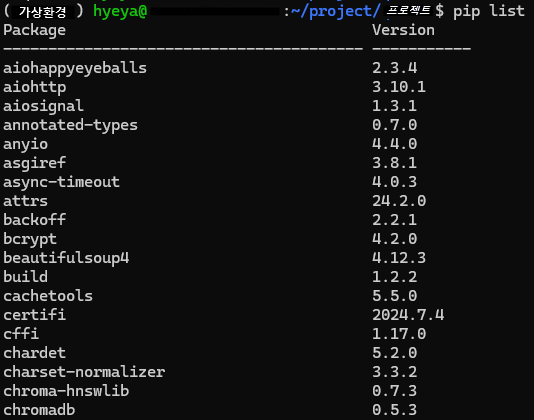Click version 0.7.0 of annotated-types
Image resolution: width=534 pixels, height=420 pixels.
pos(394,125)
